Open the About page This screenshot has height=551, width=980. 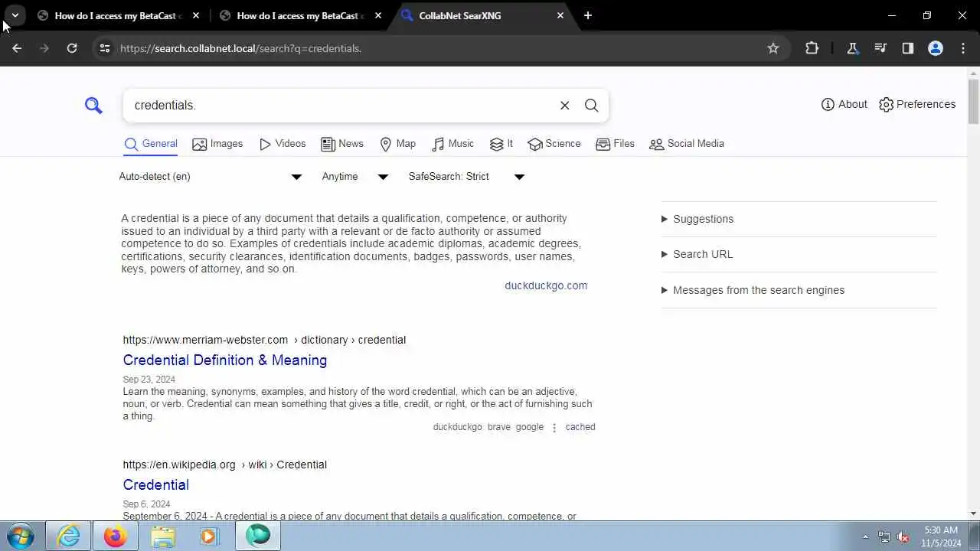[x=844, y=104]
